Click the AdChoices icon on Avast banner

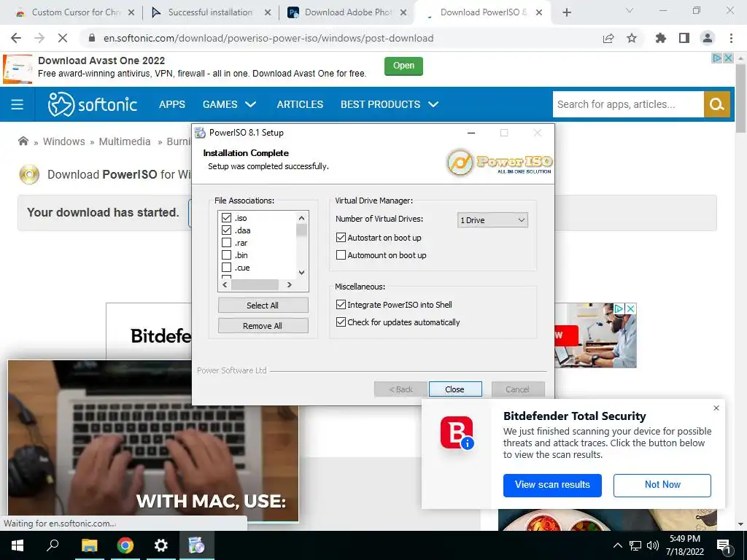(717, 58)
